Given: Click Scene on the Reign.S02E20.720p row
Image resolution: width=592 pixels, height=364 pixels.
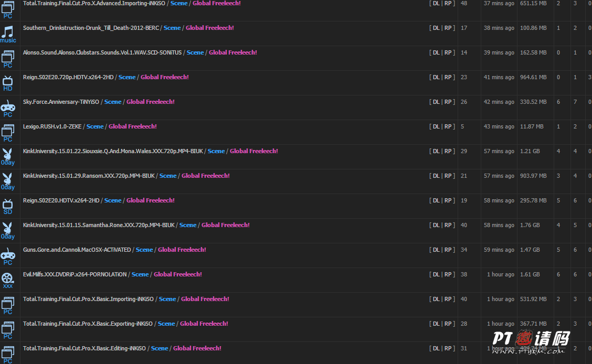Looking at the screenshot, I should [127, 77].
